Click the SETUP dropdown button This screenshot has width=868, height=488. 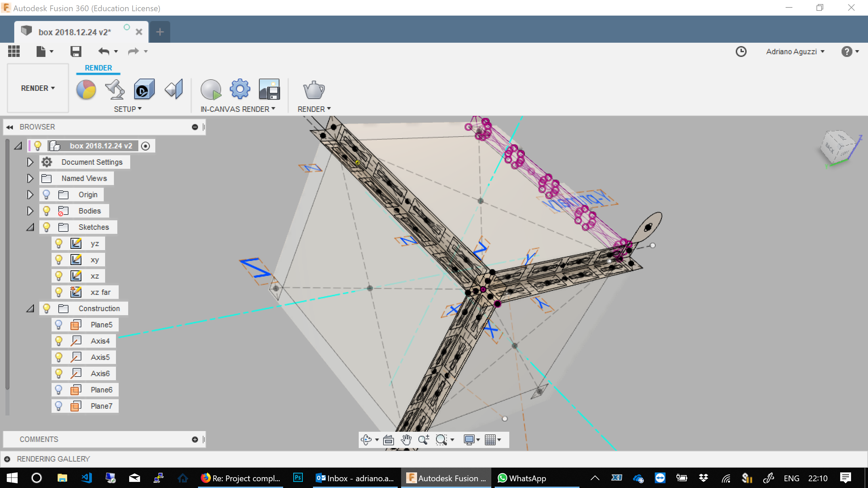[127, 109]
